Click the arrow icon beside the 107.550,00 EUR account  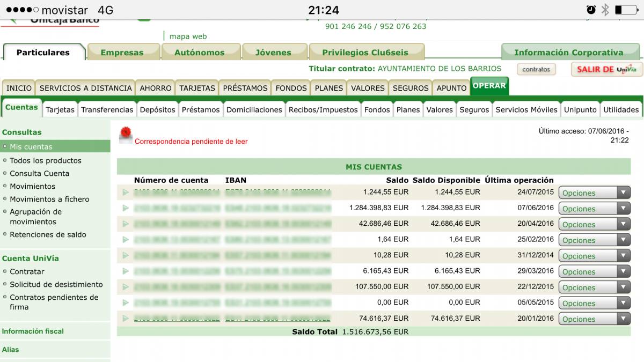(x=126, y=287)
